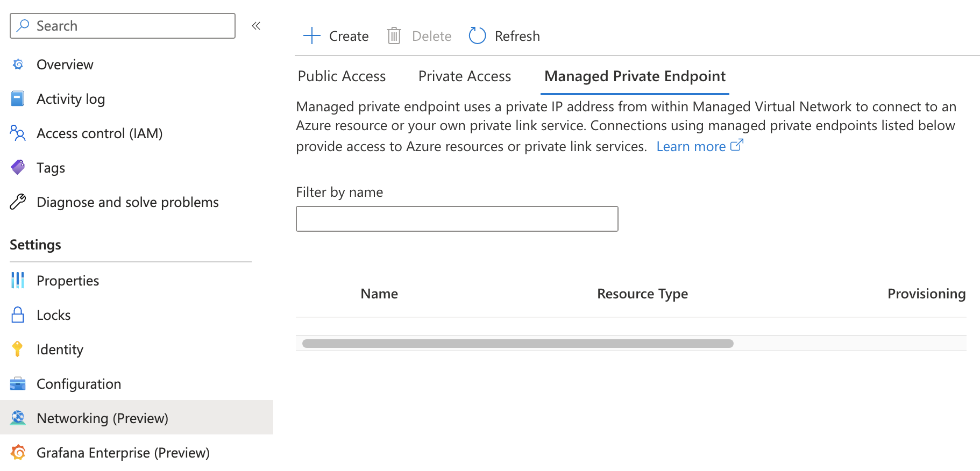The height and width of the screenshot is (471, 980).
Task: Click the Properties bars icon
Action: (18, 281)
